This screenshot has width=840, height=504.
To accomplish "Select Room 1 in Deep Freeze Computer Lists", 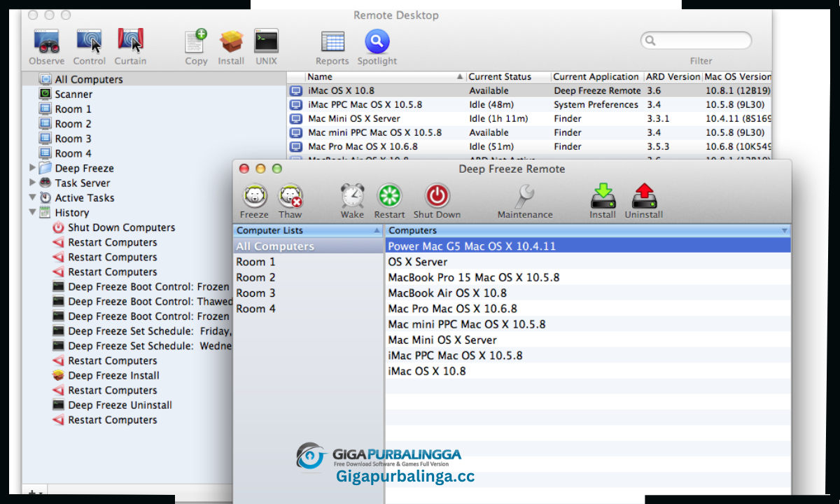I will click(x=309, y=262).
